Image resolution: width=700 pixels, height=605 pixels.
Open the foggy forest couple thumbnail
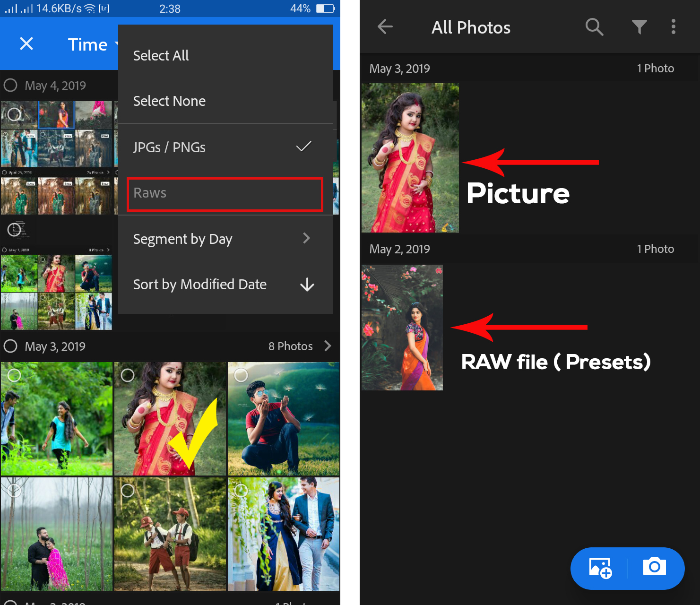(57, 534)
